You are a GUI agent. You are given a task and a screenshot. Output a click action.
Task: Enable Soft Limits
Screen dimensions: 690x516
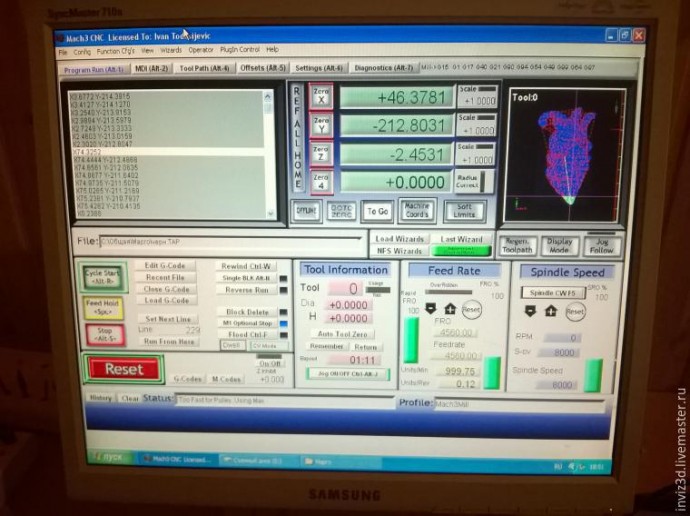coord(464,210)
